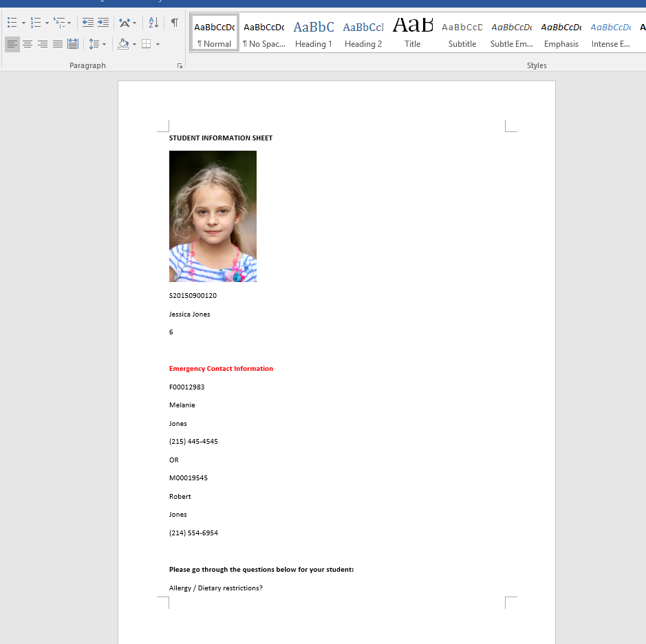Viewport: 646px width, 644px height.
Task: Select the student photo in document
Action: point(213,216)
